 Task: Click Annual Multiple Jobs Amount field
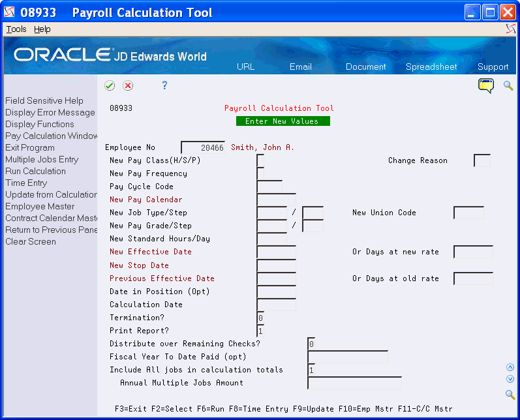(354, 383)
